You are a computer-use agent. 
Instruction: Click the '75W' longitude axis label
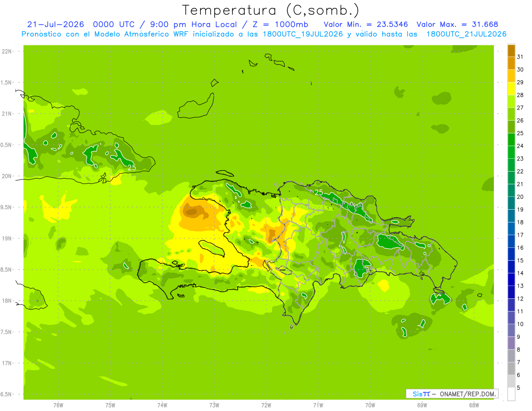tap(110, 405)
